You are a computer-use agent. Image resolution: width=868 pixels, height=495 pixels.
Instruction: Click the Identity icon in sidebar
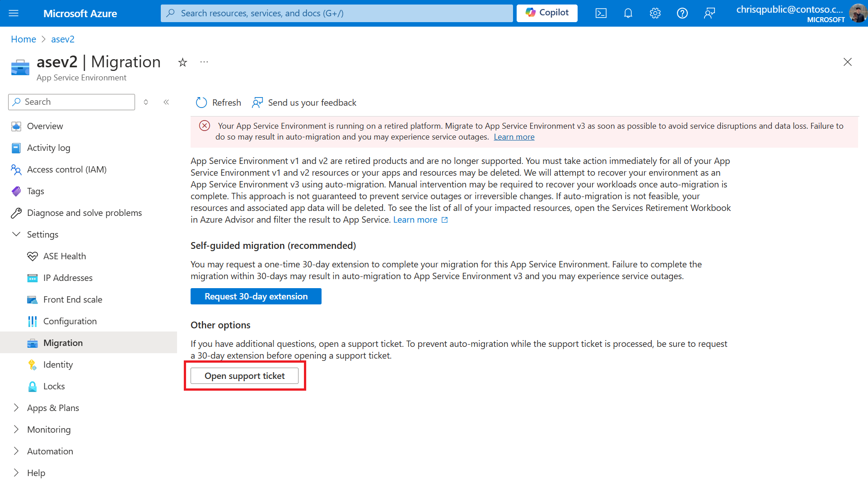pyautogui.click(x=33, y=364)
